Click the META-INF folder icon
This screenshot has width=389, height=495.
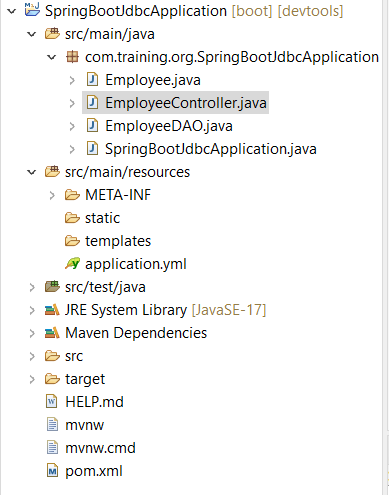72,195
